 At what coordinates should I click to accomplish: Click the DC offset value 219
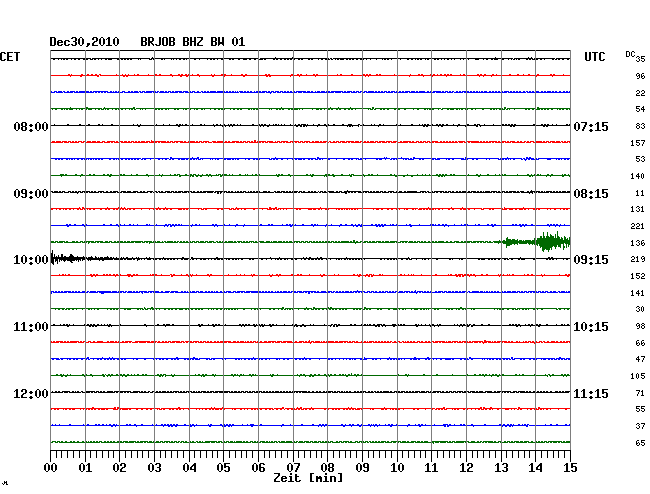click(x=638, y=259)
